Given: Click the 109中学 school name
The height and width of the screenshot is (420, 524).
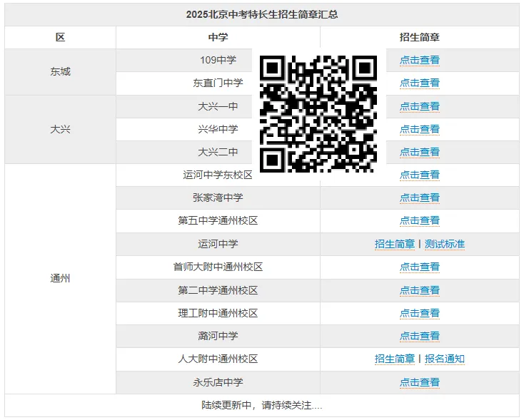Looking at the screenshot, I should 218,60.
